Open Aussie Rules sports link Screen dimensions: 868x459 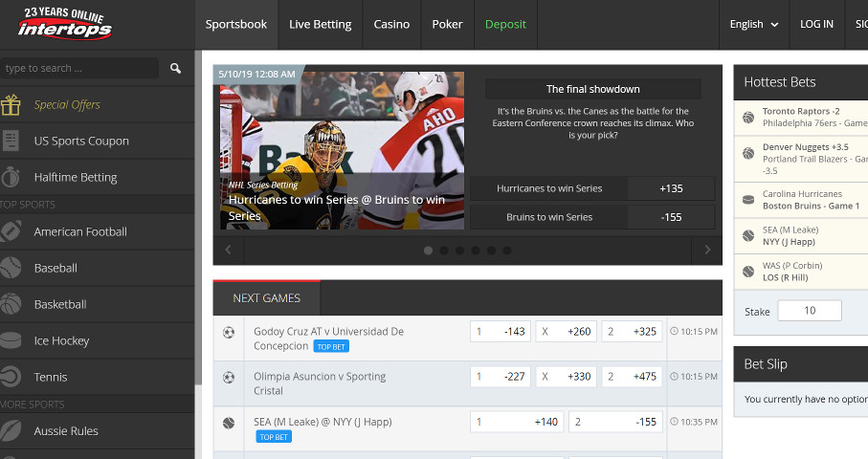pyautogui.click(x=66, y=431)
